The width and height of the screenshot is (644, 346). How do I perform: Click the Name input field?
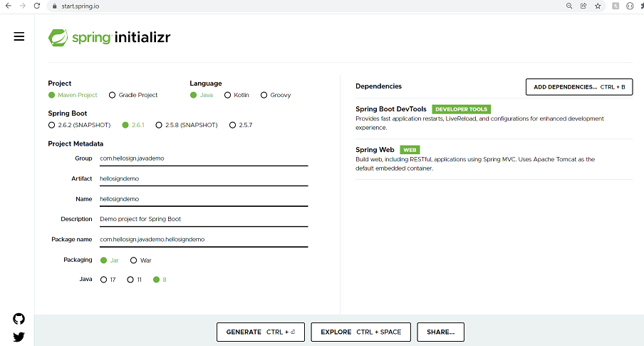click(x=204, y=199)
